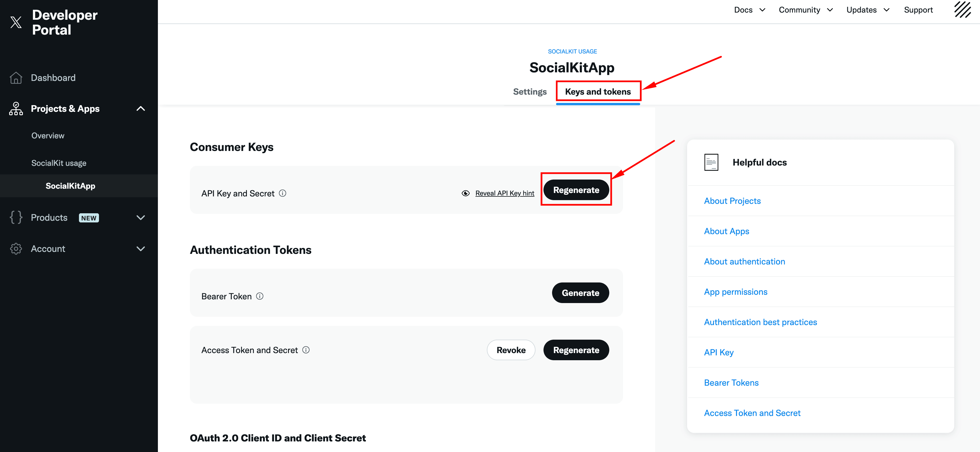980x452 pixels.
Task: Generate a Bearer Token
Action: click(580, 293)
